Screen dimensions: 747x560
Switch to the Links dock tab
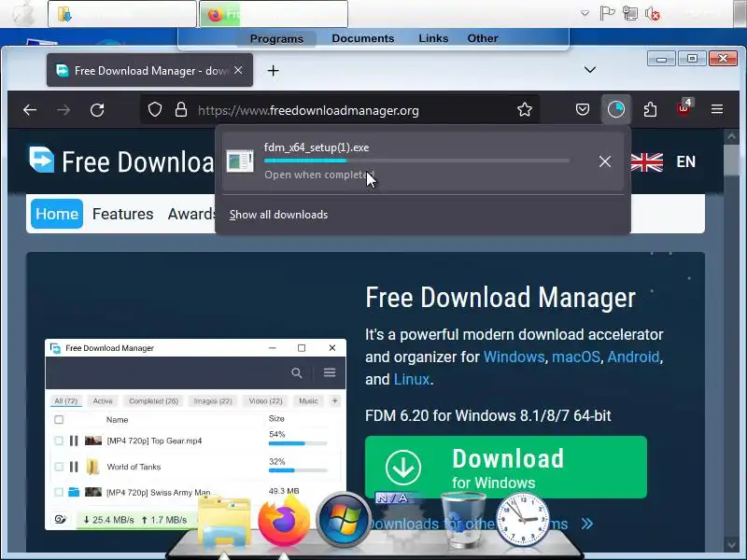pyautogui.click(x=433, y=38)
